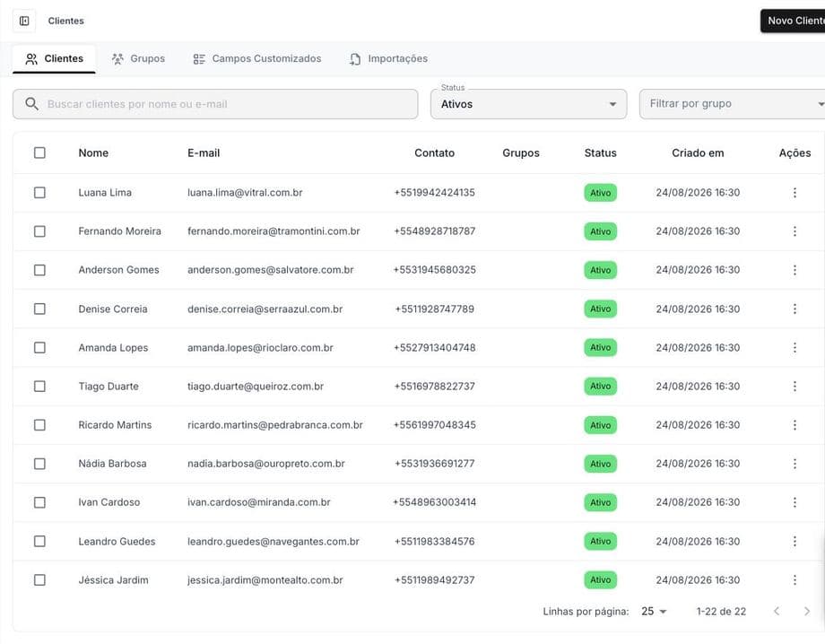Click phone number +5511989492737
Image resolution: width=825 pixels, height=644 pixels.
435,579
